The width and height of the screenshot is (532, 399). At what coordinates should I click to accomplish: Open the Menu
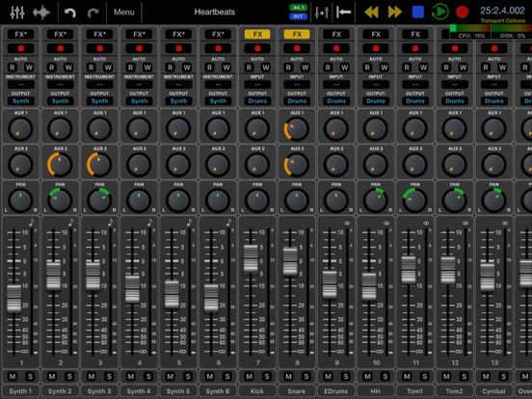[x=123, y=13]
